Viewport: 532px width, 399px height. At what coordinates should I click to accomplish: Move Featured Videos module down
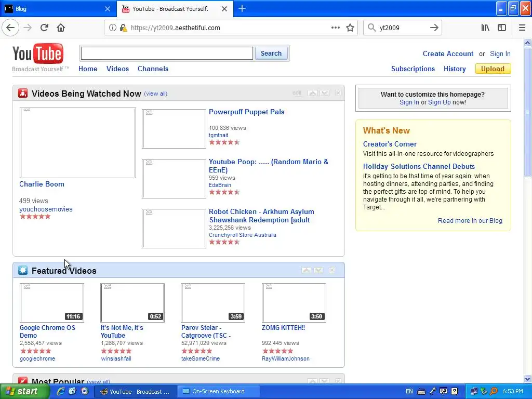[x=318, y=270]
